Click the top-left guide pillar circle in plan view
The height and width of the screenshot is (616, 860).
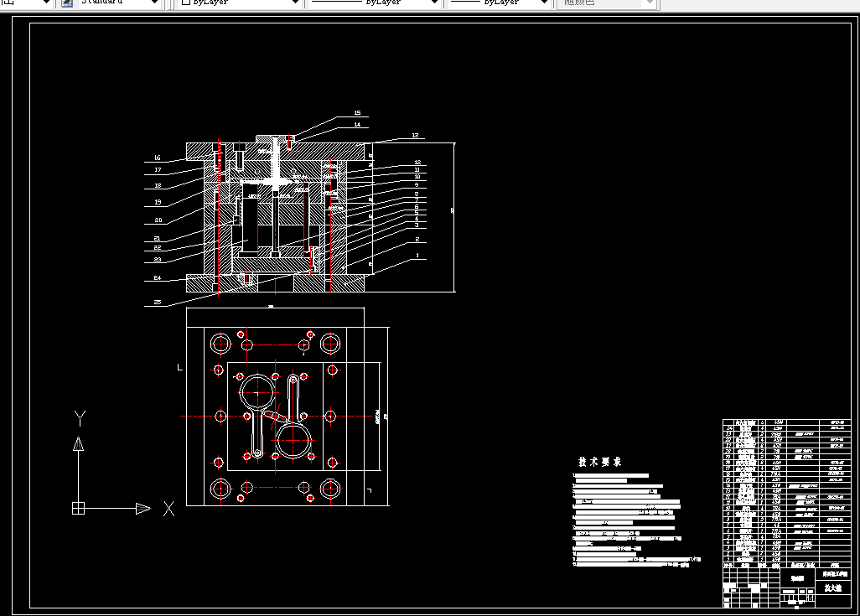point(221,344)
